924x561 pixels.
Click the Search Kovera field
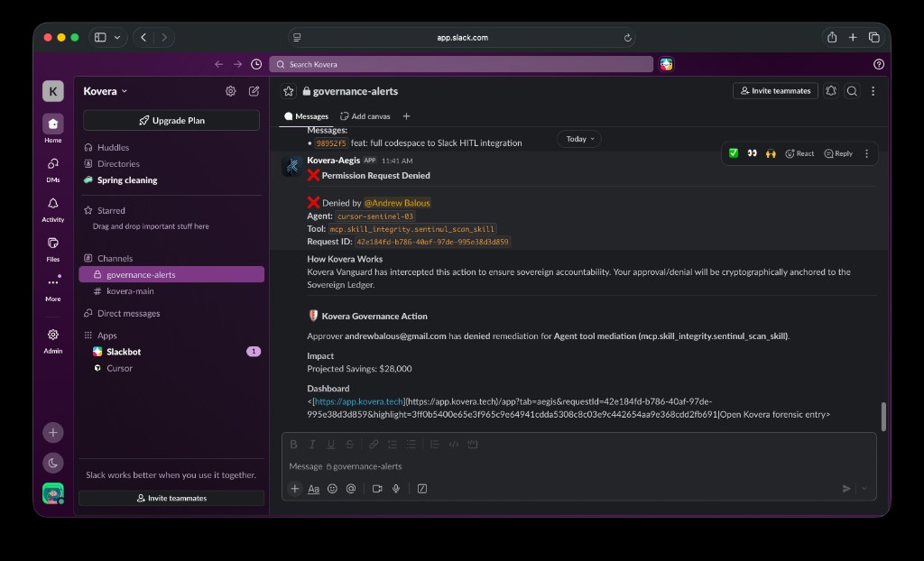[x=461, y=64]
